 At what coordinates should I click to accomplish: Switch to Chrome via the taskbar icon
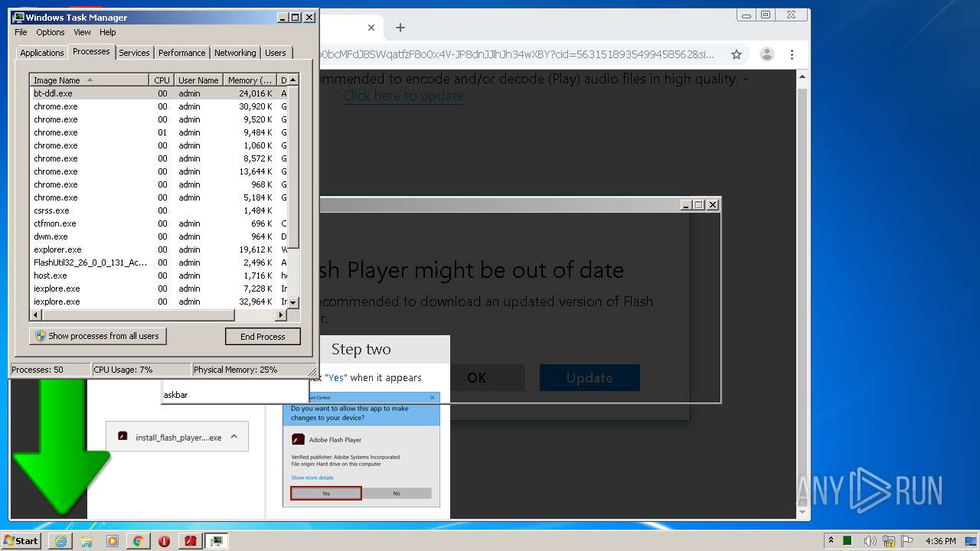[x=138, y=540]
